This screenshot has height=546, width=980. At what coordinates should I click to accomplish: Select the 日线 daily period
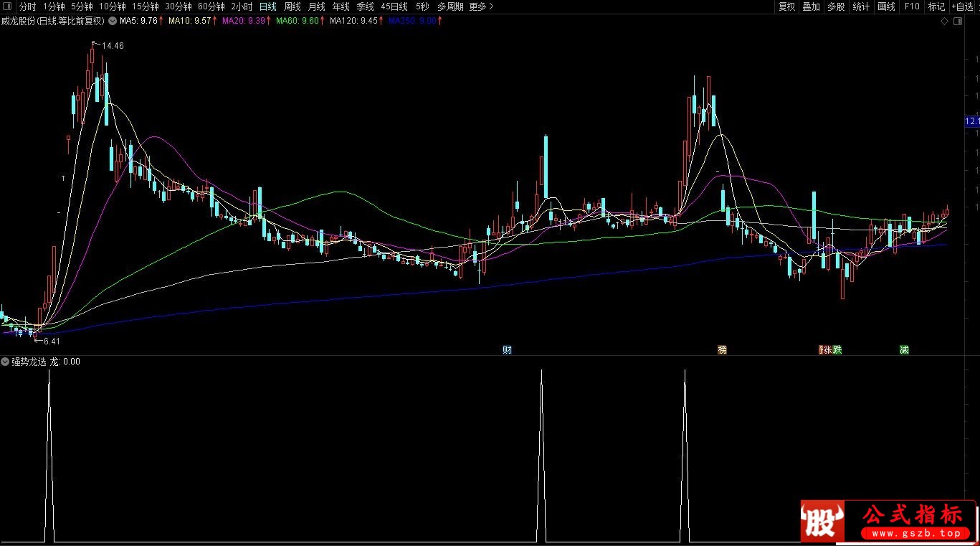[267, 6]
